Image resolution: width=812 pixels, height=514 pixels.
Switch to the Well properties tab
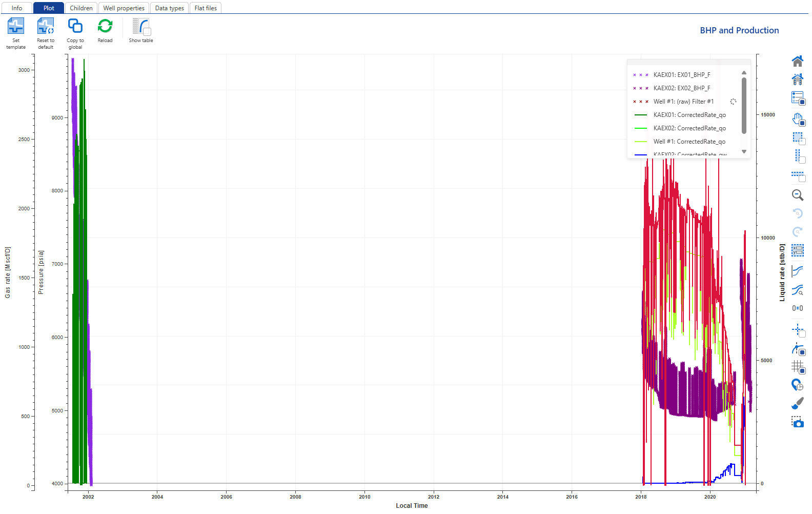click(x=124, y=8)
